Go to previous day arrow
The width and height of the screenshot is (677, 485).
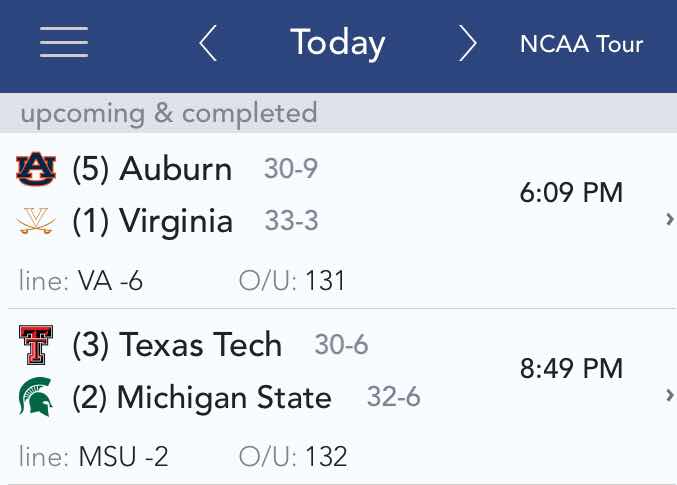(x=208, y=43)
